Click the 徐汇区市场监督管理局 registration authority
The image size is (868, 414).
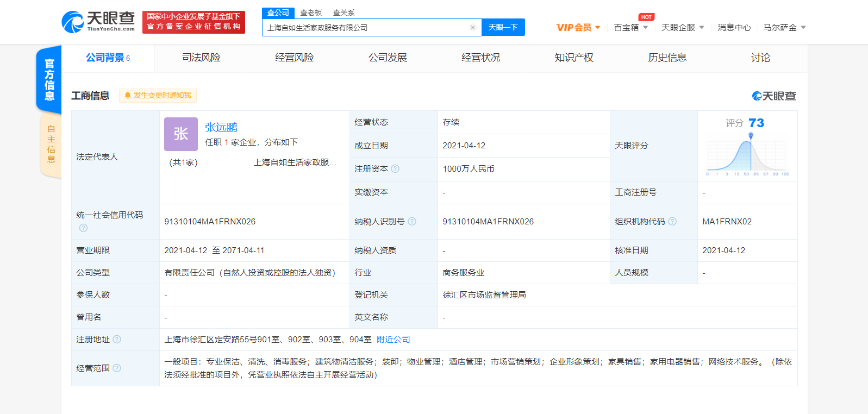coord(484,295)
